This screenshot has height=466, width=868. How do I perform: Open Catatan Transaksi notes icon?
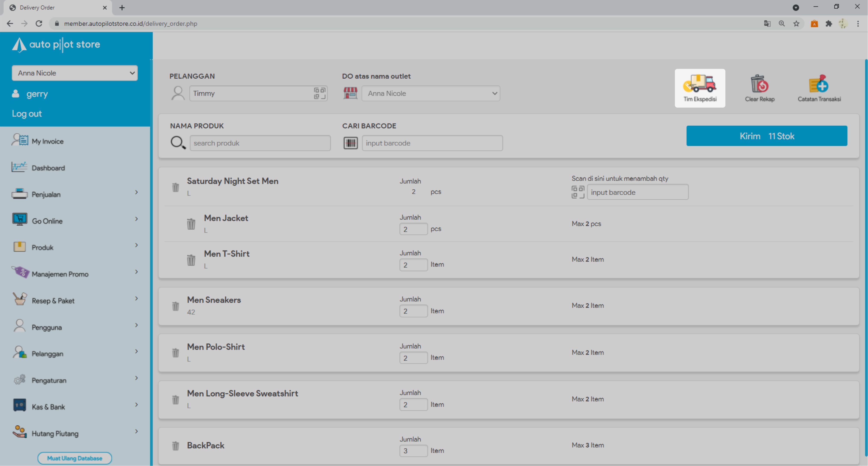(819, 84)
